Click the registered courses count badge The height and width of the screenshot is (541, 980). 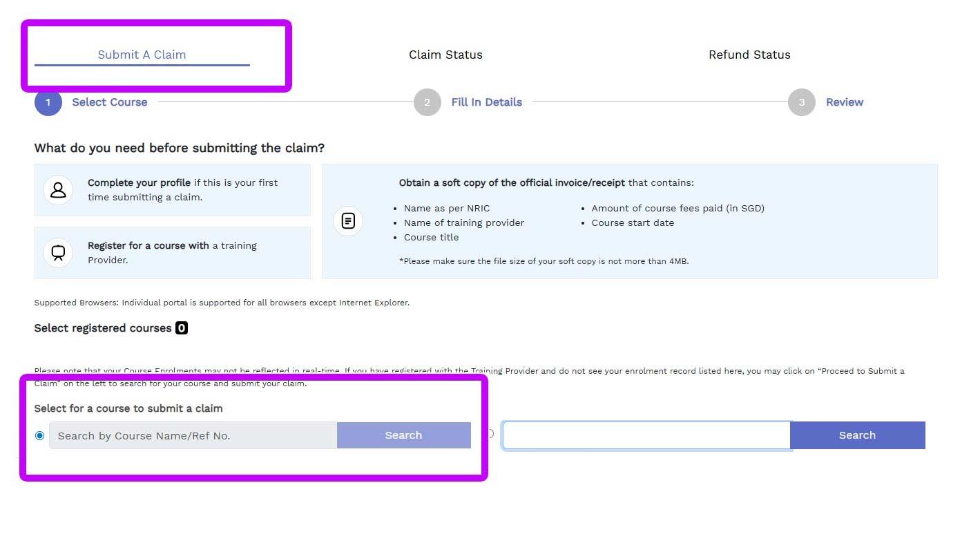click(182, 328)
